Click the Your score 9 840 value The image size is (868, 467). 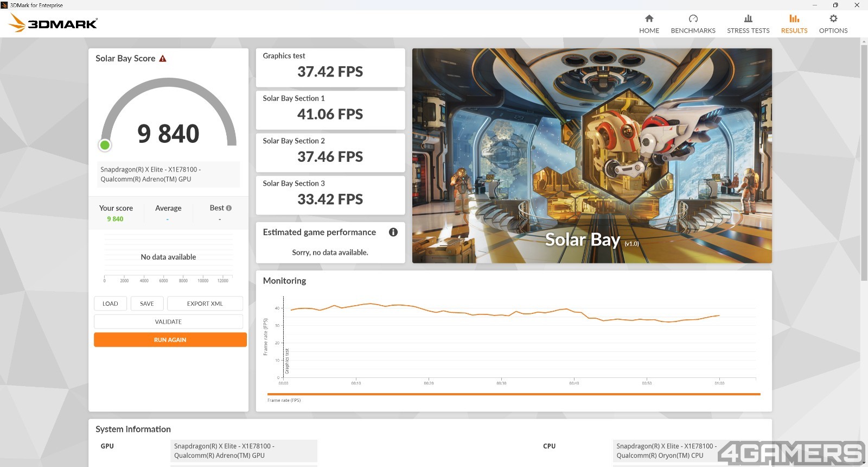click(115, 219)
